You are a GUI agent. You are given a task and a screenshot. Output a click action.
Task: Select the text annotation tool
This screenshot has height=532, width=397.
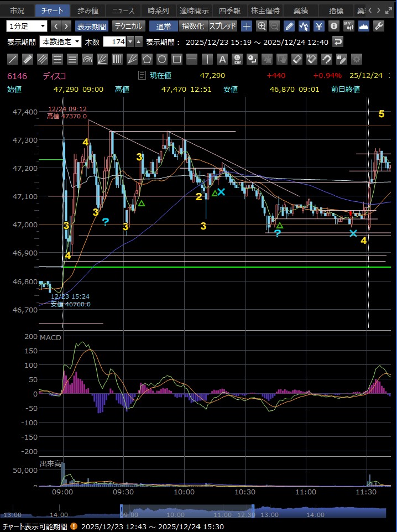(x=222, y=59)
